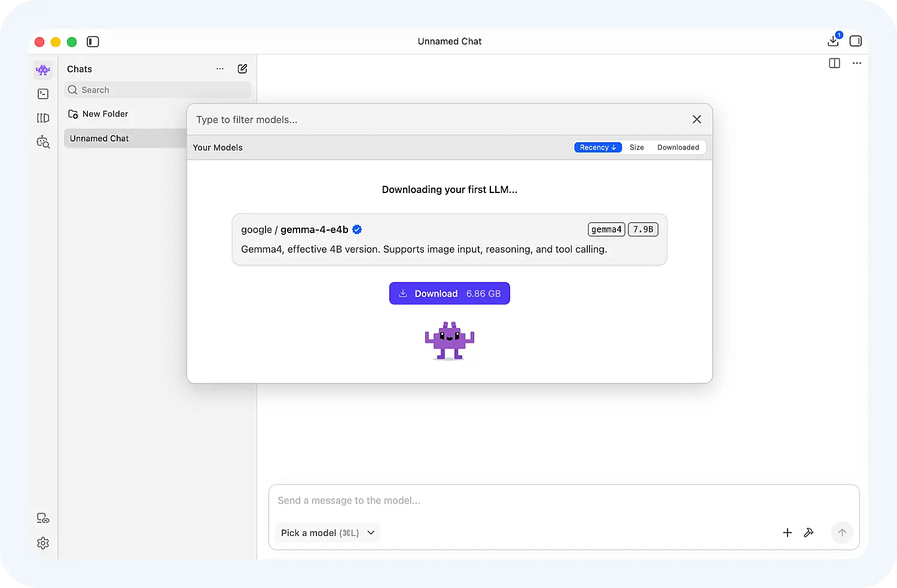Viewport: 897px width, 588px height.
Task: Open the Developer terminal icon in sidebar
Action: click(x=43, y=94)
